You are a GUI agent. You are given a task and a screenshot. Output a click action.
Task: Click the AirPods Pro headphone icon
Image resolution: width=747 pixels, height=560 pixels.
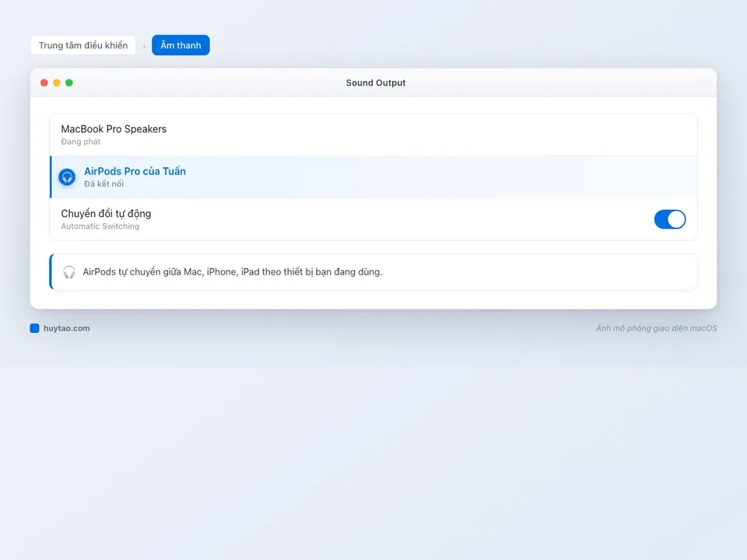coord(67,177)
